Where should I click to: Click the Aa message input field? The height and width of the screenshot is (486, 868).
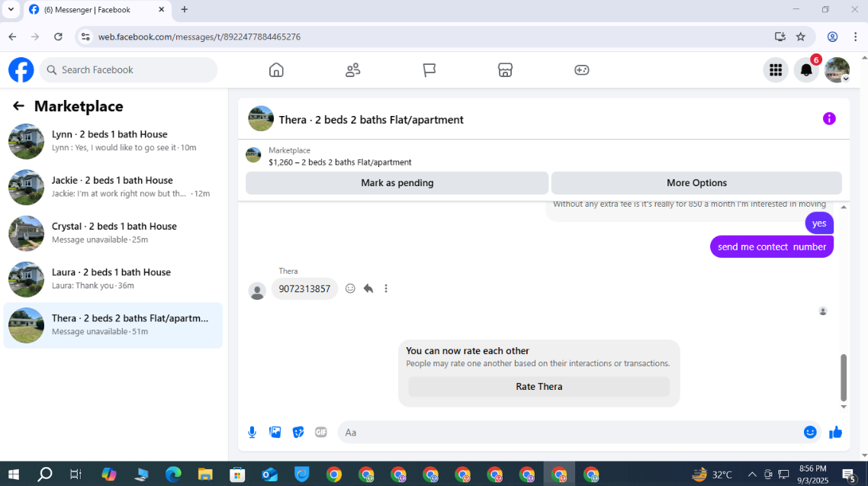(571, 433)
